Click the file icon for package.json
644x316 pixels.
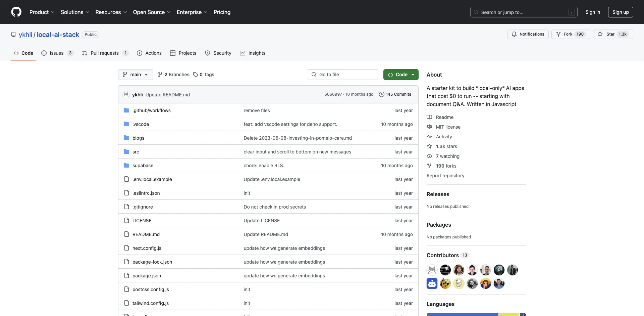[126, 275]
